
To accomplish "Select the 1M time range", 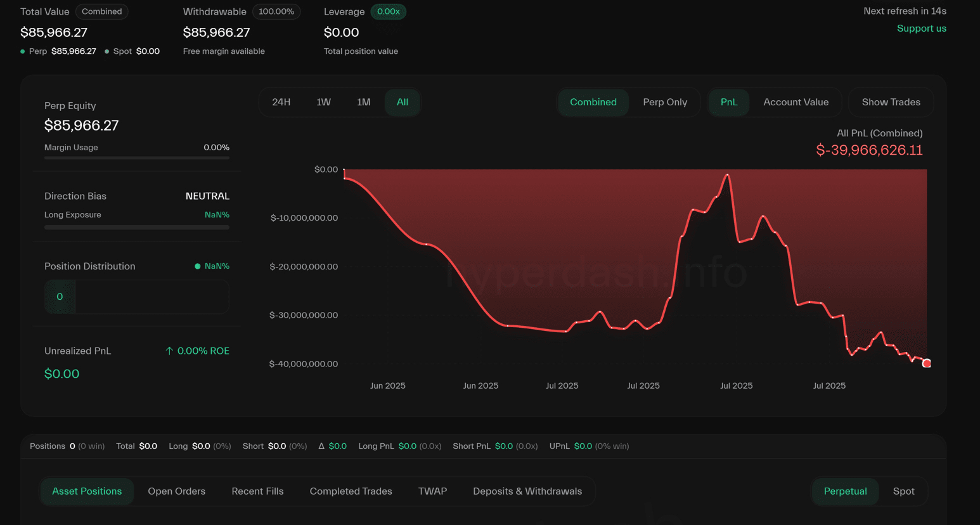I will tap(363, 102).
